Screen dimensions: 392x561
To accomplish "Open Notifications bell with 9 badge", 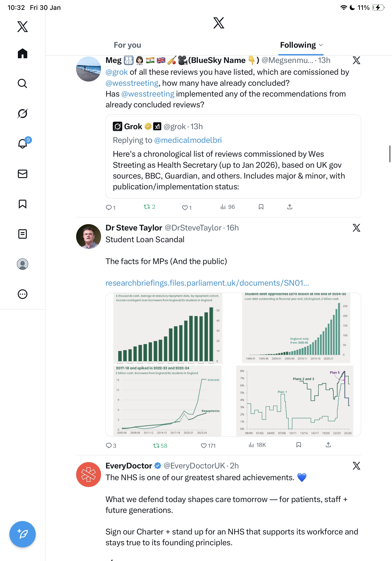I will click(x=23, y=144).
